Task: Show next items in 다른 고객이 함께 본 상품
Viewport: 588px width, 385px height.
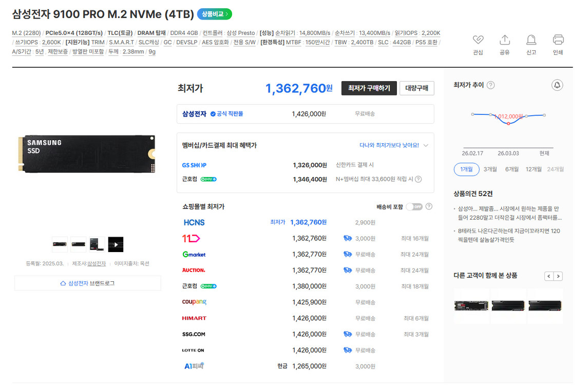Action: [558, 276]
